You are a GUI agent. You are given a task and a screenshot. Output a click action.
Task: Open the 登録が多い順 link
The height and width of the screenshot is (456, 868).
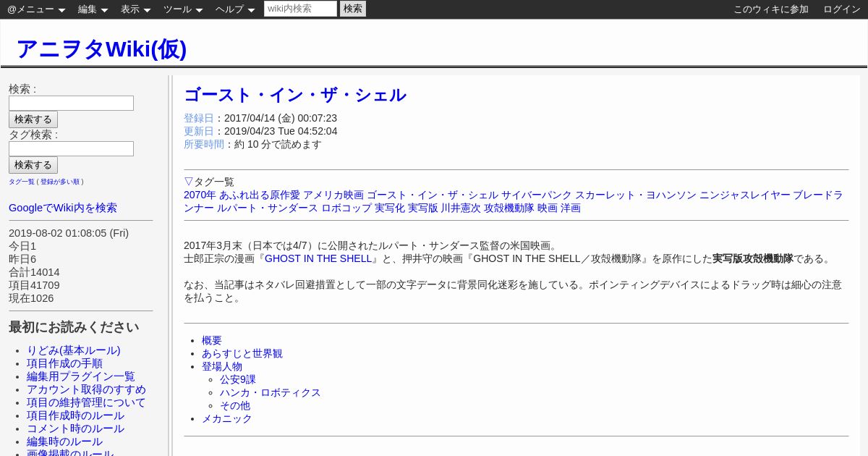[x=60, y=182]
